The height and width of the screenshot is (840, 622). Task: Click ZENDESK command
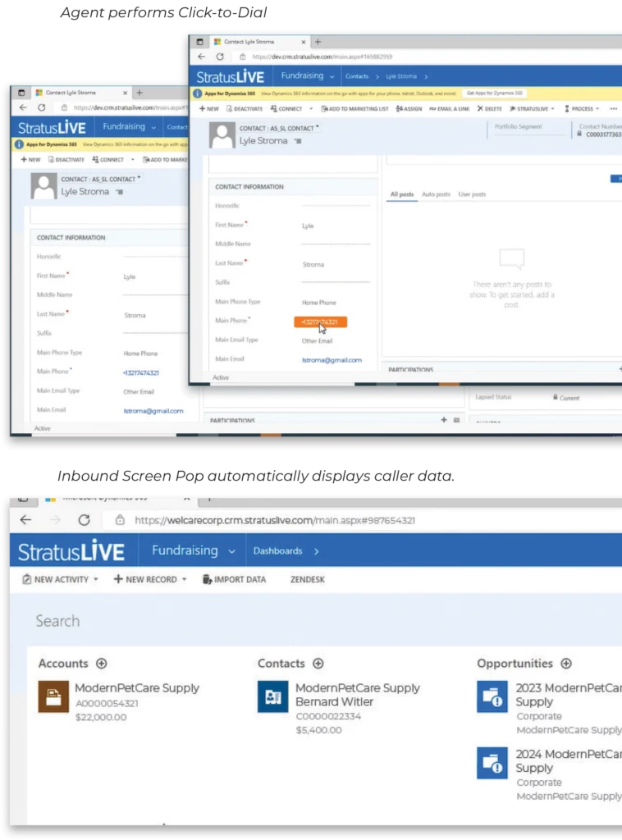click(308, 579)
